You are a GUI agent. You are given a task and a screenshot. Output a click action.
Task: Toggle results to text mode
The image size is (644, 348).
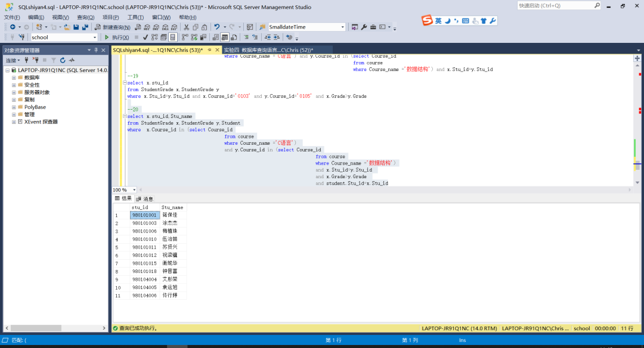click(216, 38)
